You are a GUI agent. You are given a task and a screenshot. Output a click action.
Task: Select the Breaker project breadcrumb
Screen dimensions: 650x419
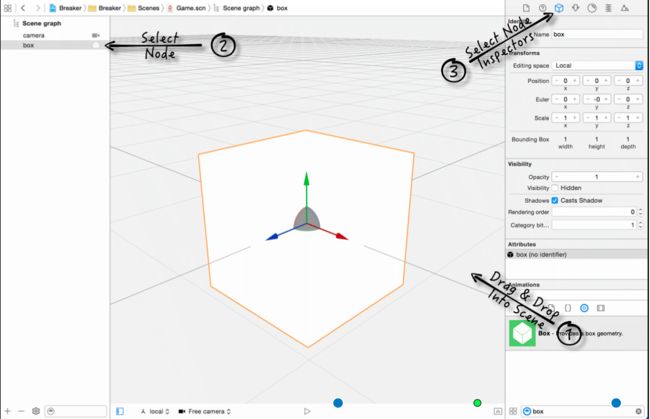pos(65,8)
